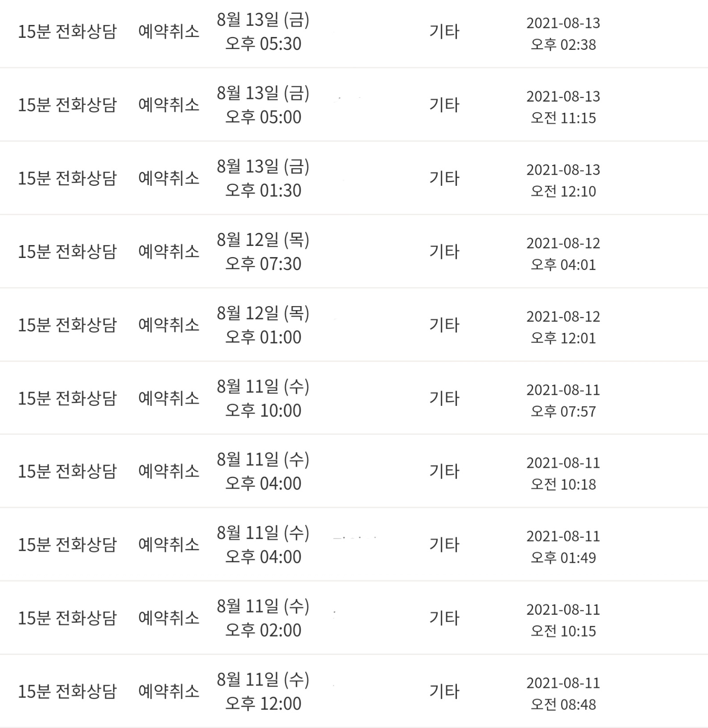Select the 8월 13일 오후 05:00 reservation row

(x=263, y=105)
